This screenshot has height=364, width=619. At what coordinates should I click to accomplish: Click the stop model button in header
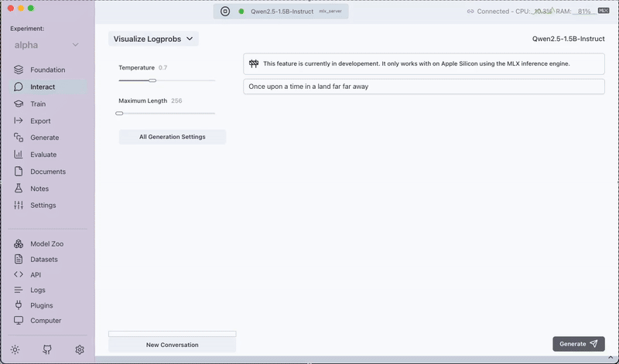(x=224, y=12)
